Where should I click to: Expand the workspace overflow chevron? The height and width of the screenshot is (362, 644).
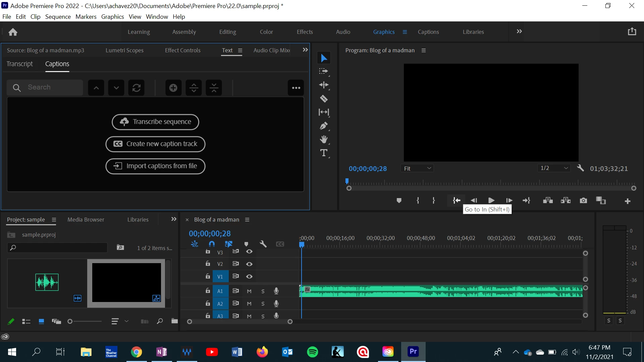[519, 32]
